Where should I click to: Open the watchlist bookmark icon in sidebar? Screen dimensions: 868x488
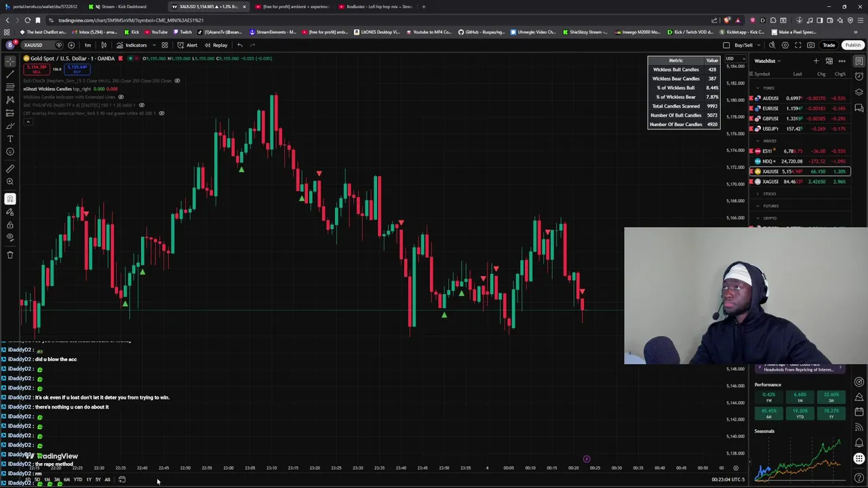pyautogui.click(x=859, y=61)
